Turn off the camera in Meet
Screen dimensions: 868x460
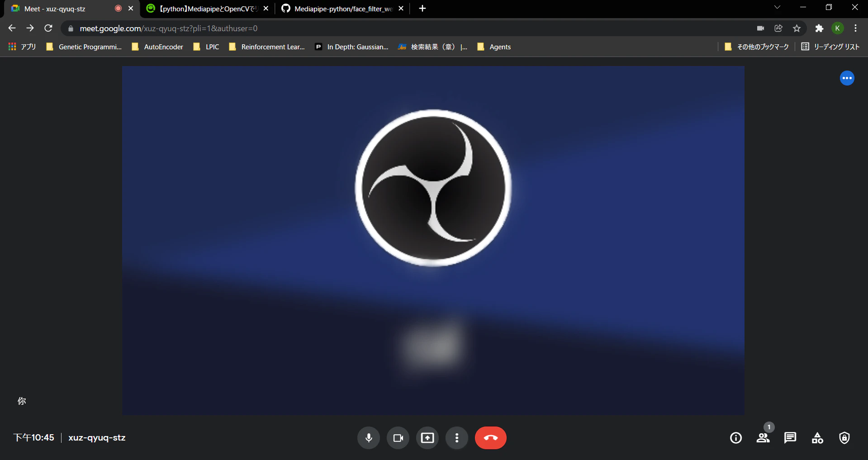(x=398, y=438)
